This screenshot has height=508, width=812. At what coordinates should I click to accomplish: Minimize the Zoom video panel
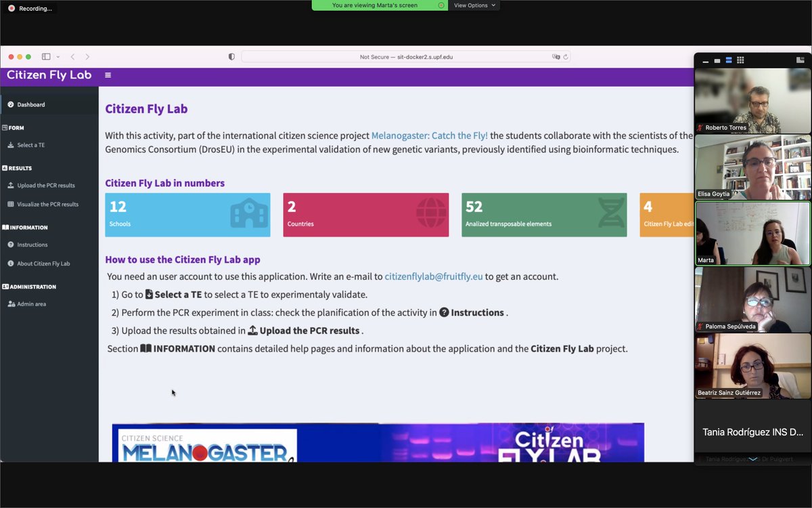pyautogui.click(x=706, y=61)
